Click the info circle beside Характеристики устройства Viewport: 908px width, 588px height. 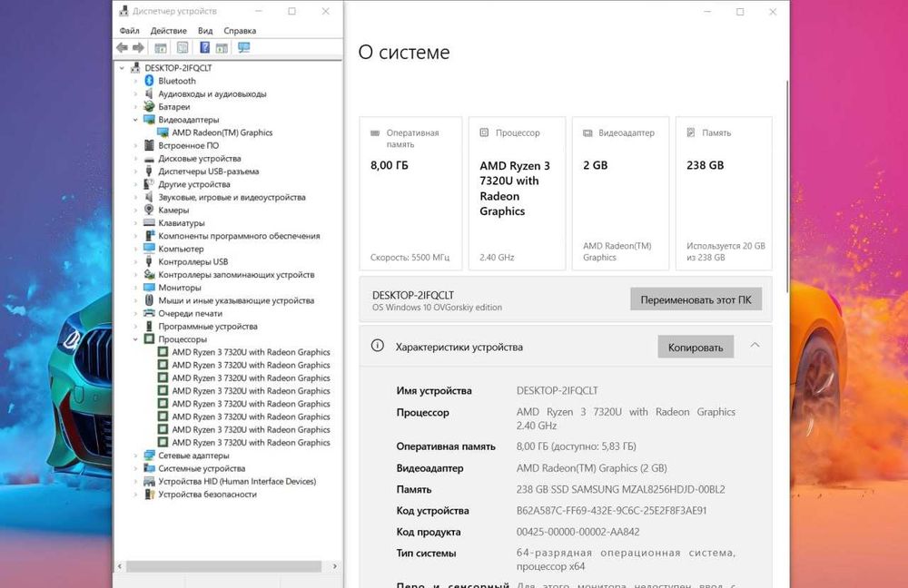tap(377, 346)
